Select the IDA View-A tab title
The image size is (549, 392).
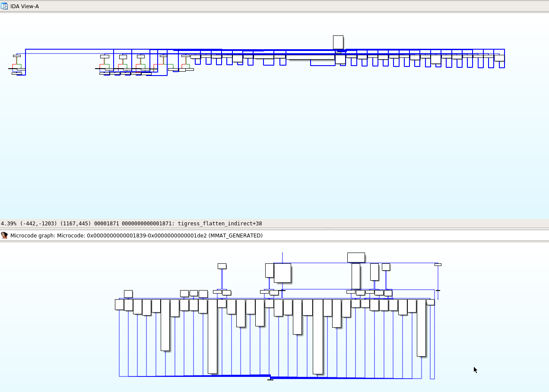(x=25, y=6)
